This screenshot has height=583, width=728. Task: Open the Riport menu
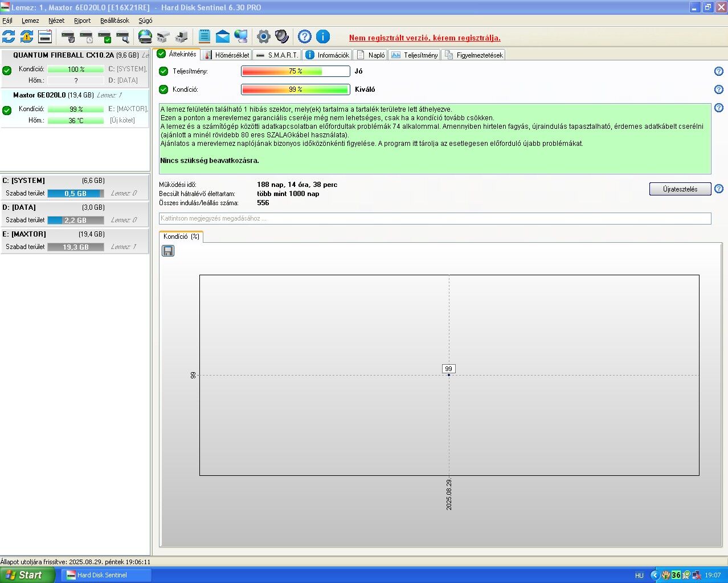83,21
